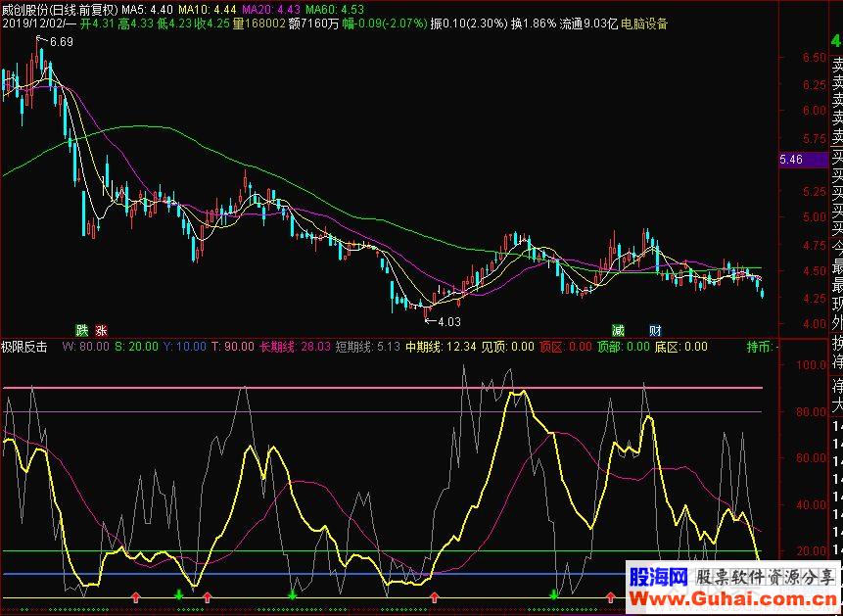Image resolution: width=843 pixels, height=616 pixels.
Task: Open the 极限反击 indicator name
Action: pyautogui.click(x=24, y=347)
